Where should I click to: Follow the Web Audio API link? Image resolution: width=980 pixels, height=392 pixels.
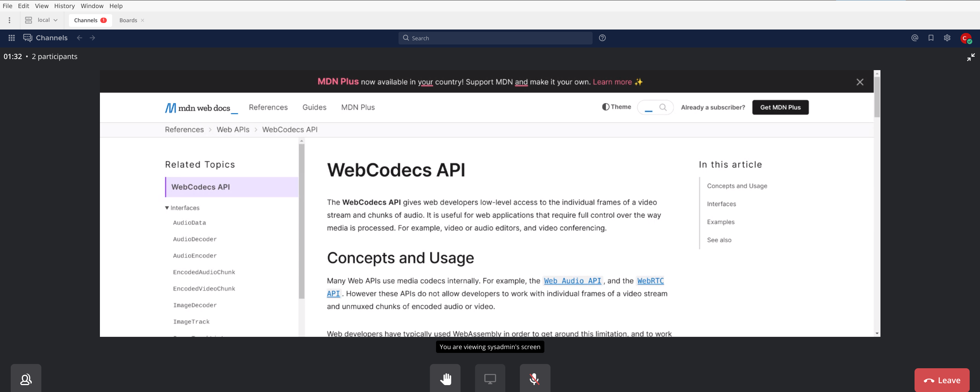coord(572,280)
